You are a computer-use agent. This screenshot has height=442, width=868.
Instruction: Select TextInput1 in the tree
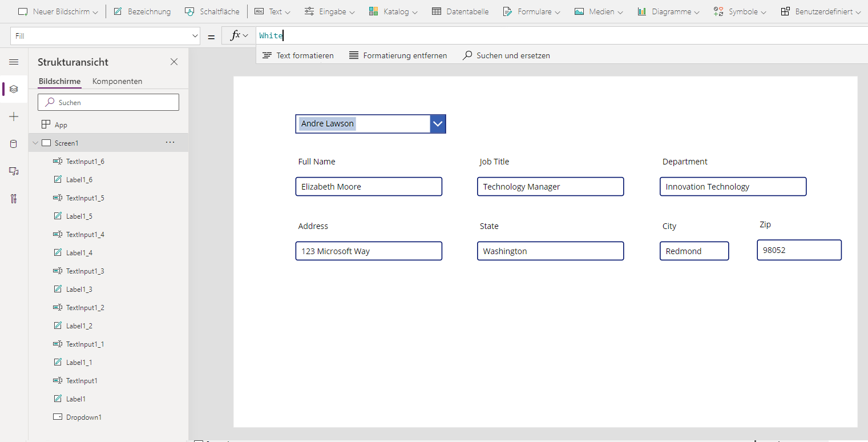click(x=82, y=380)
